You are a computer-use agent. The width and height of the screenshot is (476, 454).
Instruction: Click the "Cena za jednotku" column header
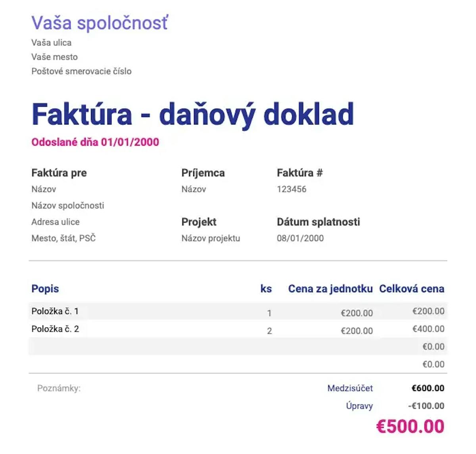click(x=330, y=289)
